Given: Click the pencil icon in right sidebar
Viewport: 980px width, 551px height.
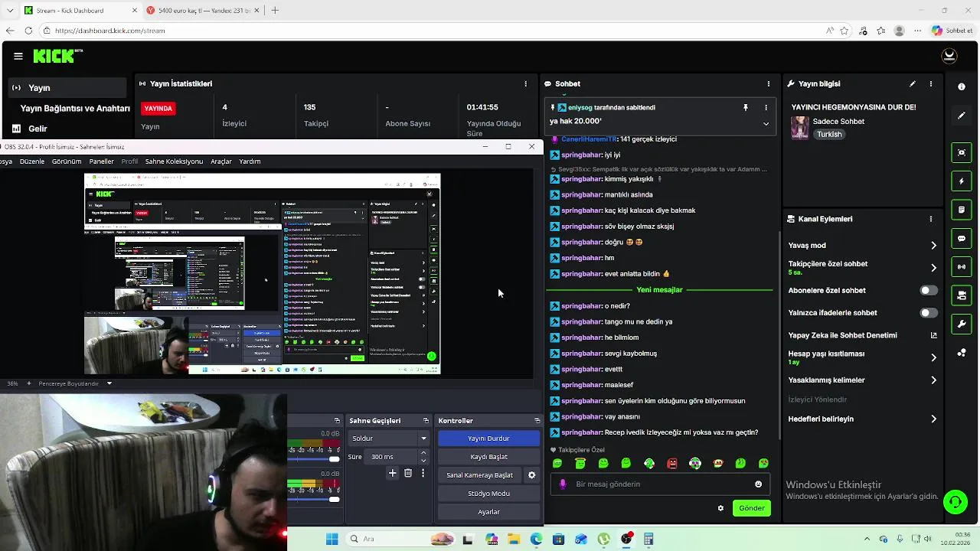Looking at the screenshot, I should [962, 116].
